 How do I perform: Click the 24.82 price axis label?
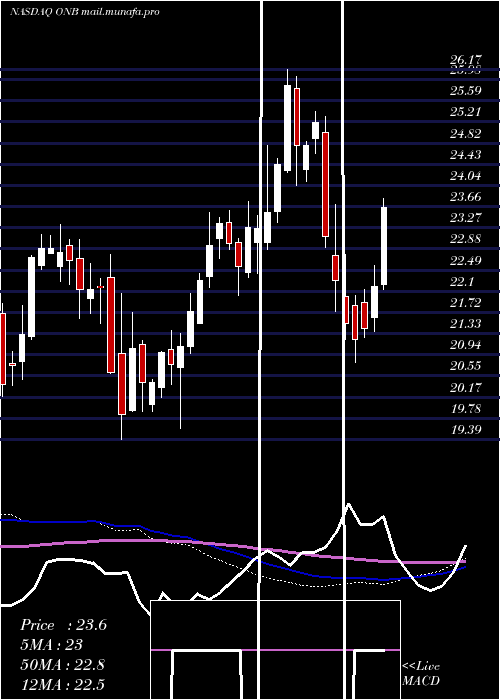466,133
